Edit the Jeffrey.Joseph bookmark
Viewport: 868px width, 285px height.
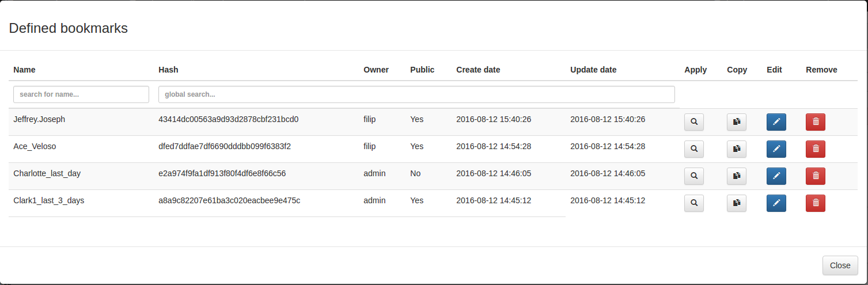coord(776,122)
